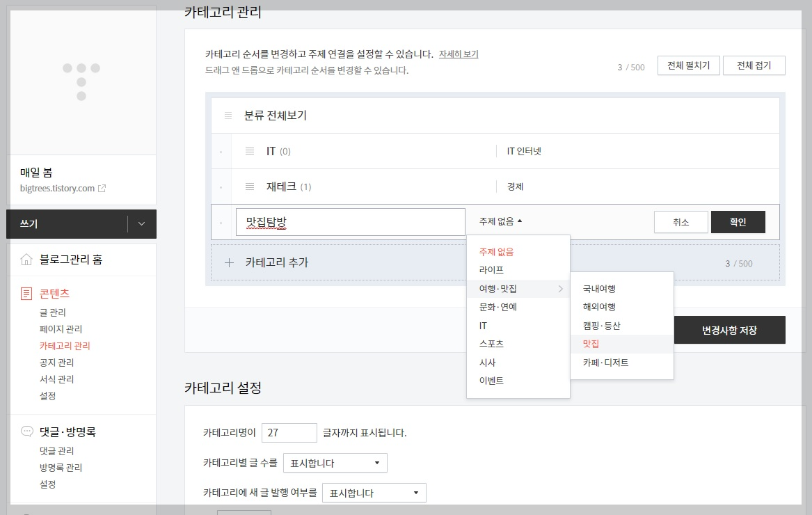Confirm the new category with 확인

click(738, 221)
